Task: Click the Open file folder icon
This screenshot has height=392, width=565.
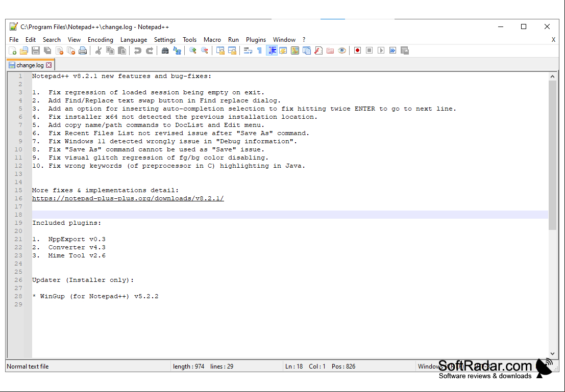Action: [24, 51]
